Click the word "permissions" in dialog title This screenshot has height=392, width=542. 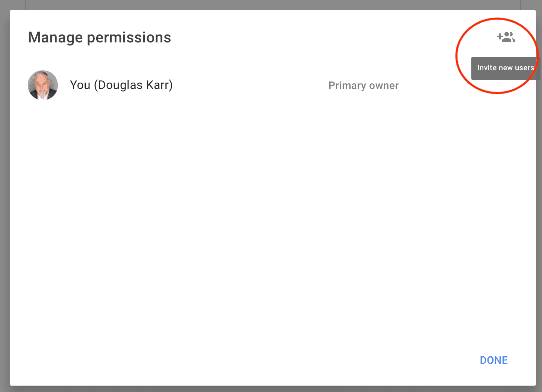click(x=129, y=38)
